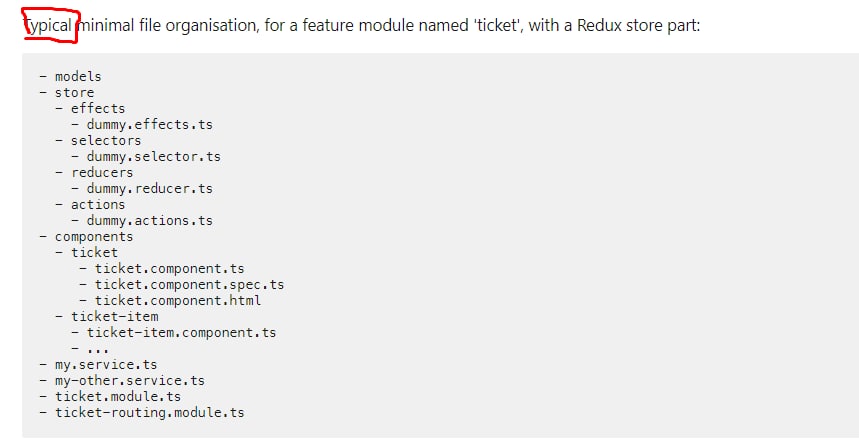This screenshot has width=859, height=440.
Task: Click my-other.service.ts file name
Action: coord(130,381)
